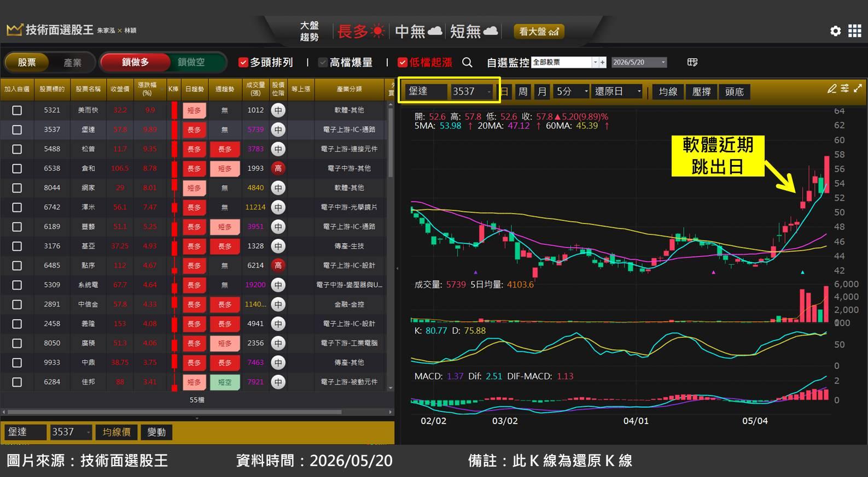The image size is (868, 477).
Task: Click 短多 daily trend badge for 5321
Action: pos(194,110)
